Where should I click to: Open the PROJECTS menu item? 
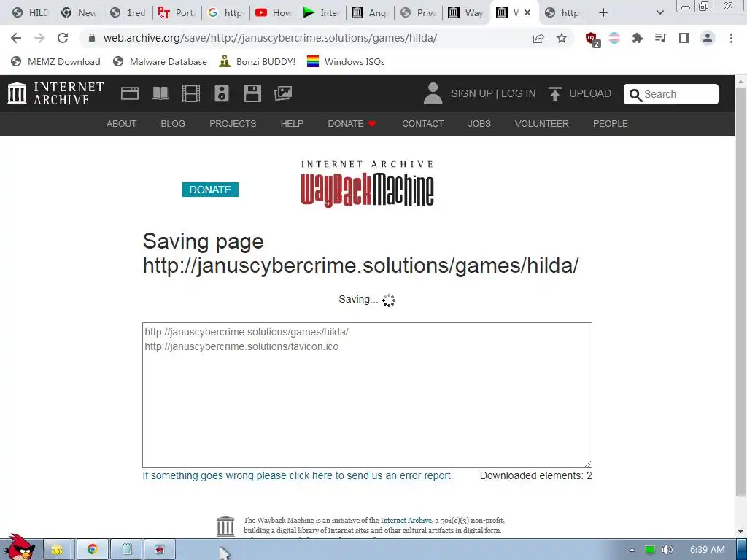233,124
